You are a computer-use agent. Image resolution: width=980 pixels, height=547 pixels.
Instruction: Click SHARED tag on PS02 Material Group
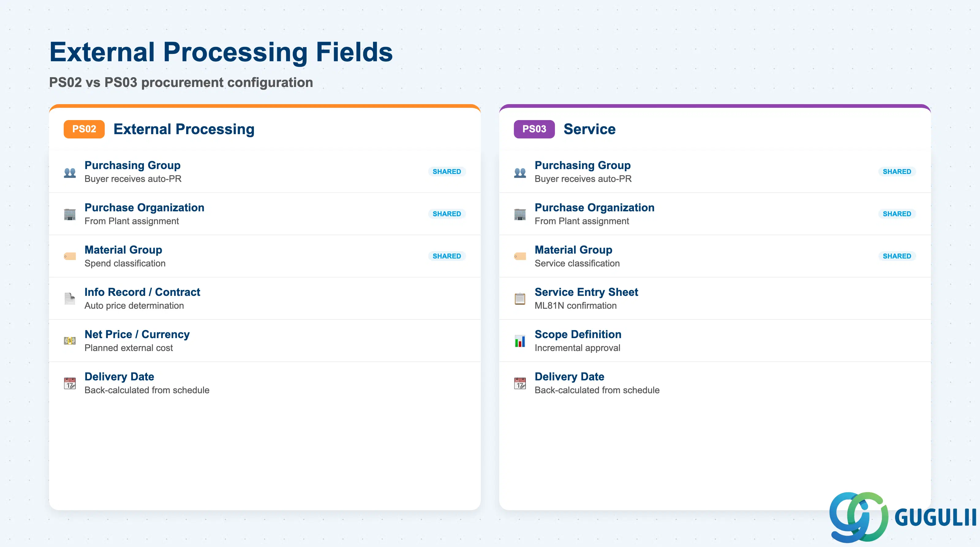pyautogui.click(x=447, y=256)
